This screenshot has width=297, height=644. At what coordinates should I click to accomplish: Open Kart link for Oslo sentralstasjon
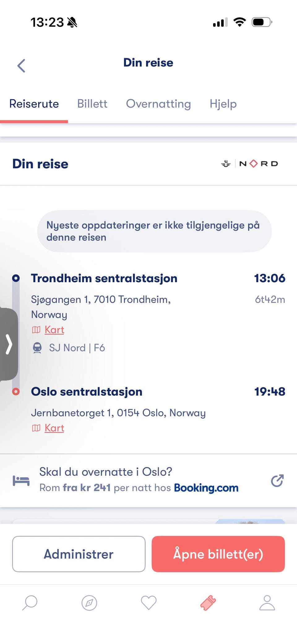click(x=54, y=428)
